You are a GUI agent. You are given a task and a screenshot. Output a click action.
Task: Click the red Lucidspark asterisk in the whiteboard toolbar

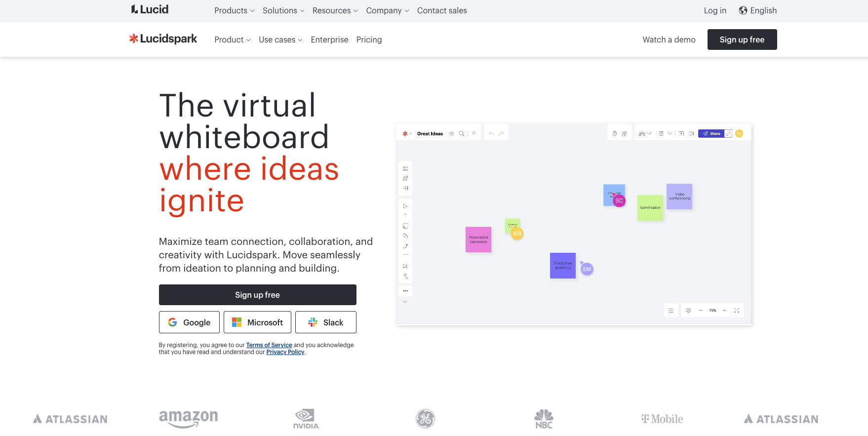click(x=405, y=133)
